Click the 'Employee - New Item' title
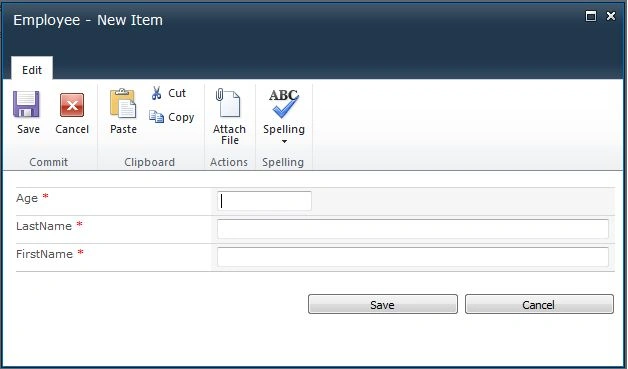 88,20
